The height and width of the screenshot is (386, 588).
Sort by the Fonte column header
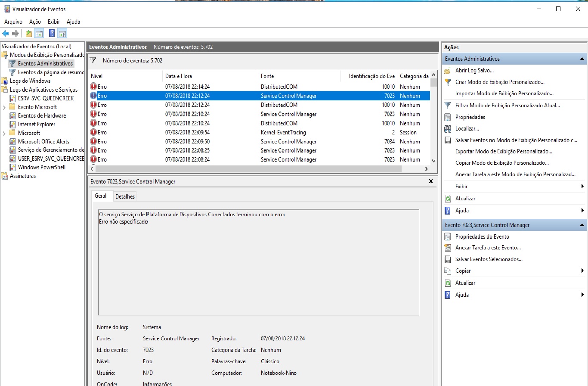(299, 76)
